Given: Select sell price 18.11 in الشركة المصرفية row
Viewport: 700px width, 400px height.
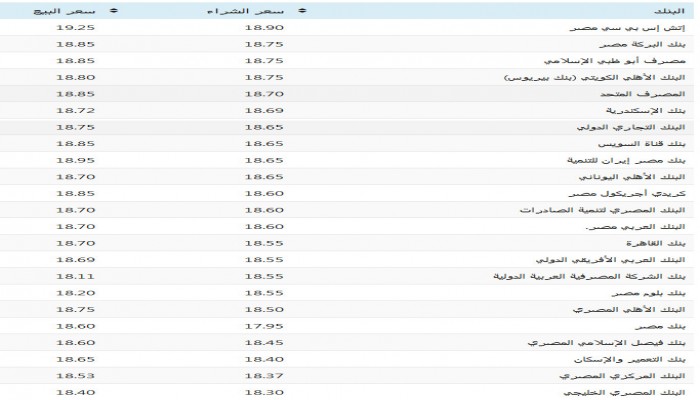Looking at the screenshot, I should click(x=75, y=276).
